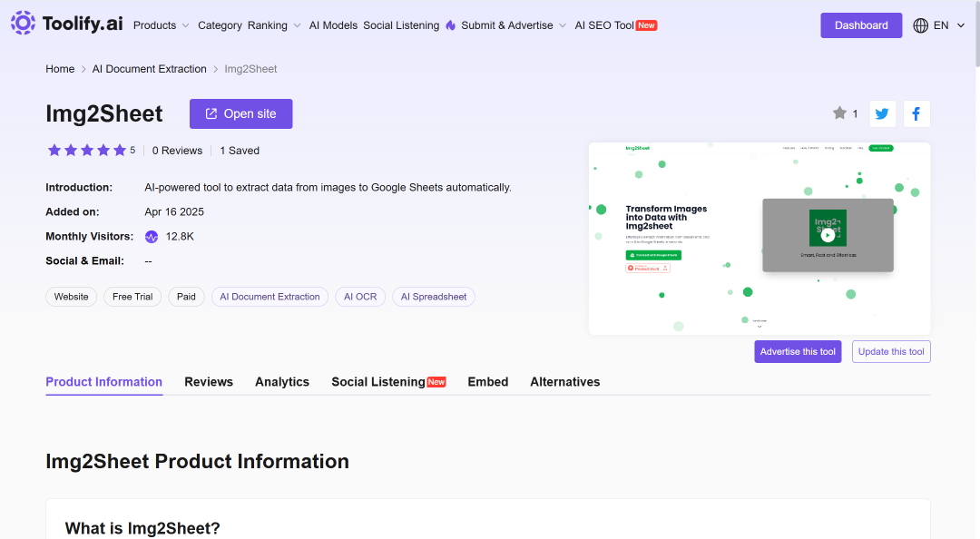Open the AI Document Extraction tag

pyautogui.click(x=270, y=297)
